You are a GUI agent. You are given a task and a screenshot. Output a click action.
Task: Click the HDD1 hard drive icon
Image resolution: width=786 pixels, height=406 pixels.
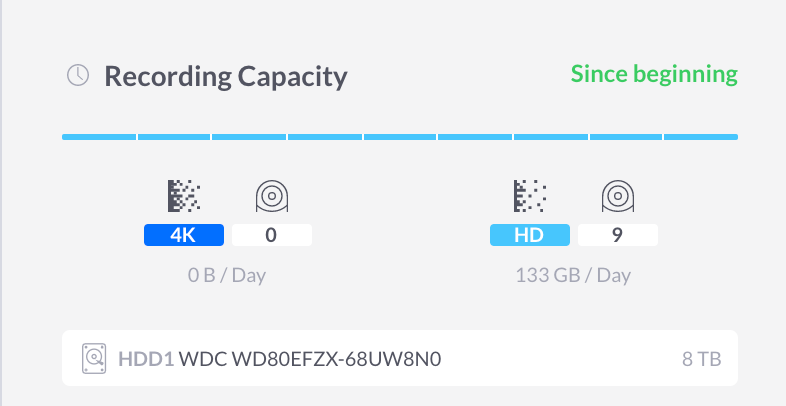click(95, 357)
